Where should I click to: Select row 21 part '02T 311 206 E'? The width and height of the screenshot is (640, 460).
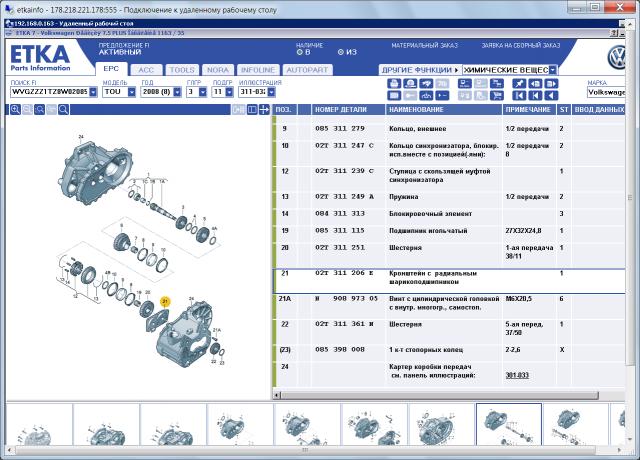click(x=449, y=281)
